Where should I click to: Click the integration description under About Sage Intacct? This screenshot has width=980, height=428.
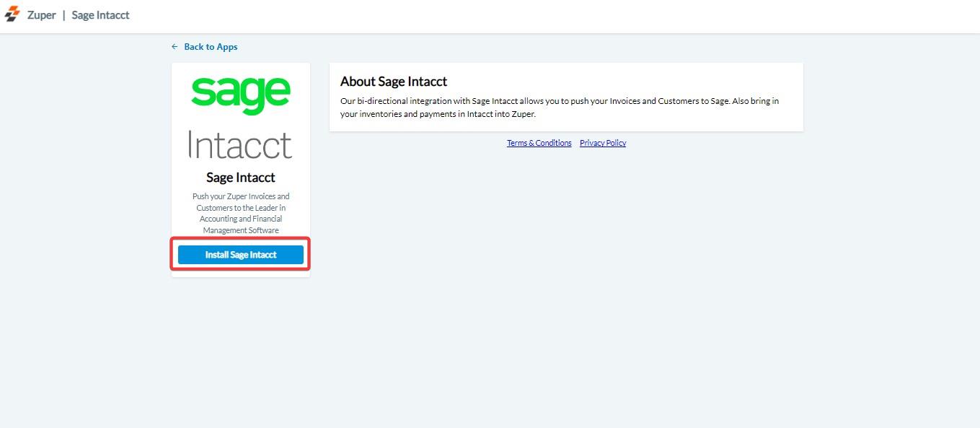pos(559,107)
